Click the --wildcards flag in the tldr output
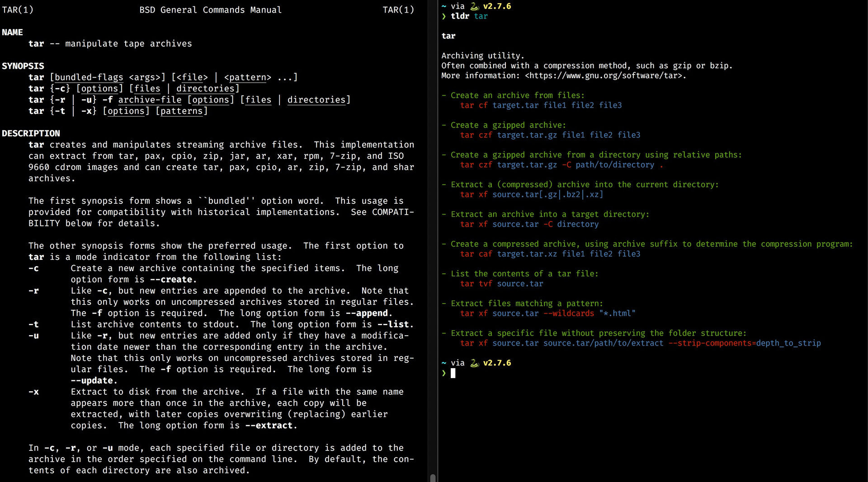 click(x=569, y=314)
